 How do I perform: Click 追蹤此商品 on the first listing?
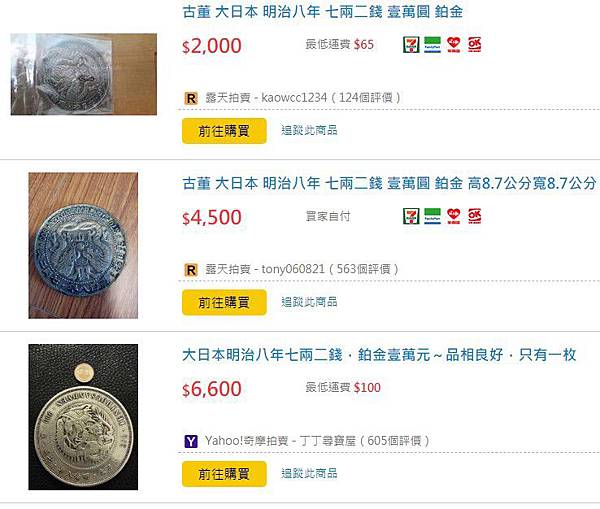309,130
